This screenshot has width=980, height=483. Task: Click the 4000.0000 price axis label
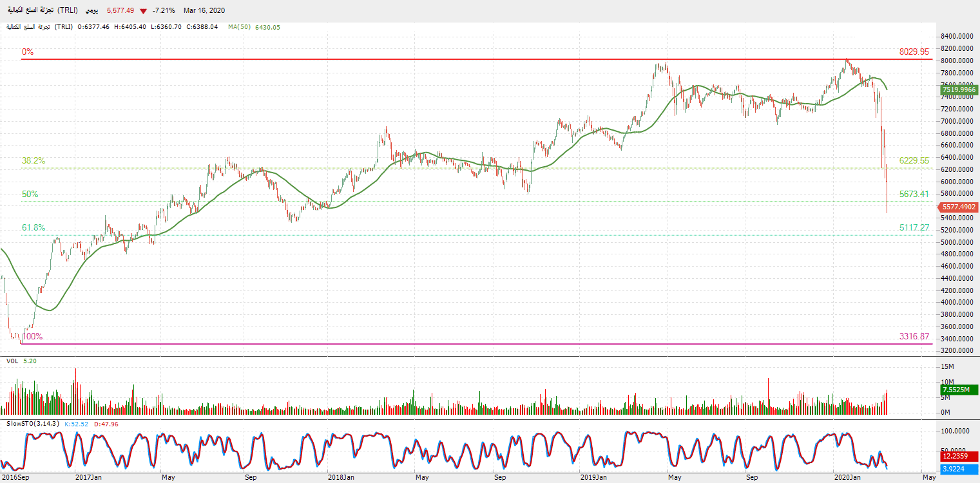957,303
